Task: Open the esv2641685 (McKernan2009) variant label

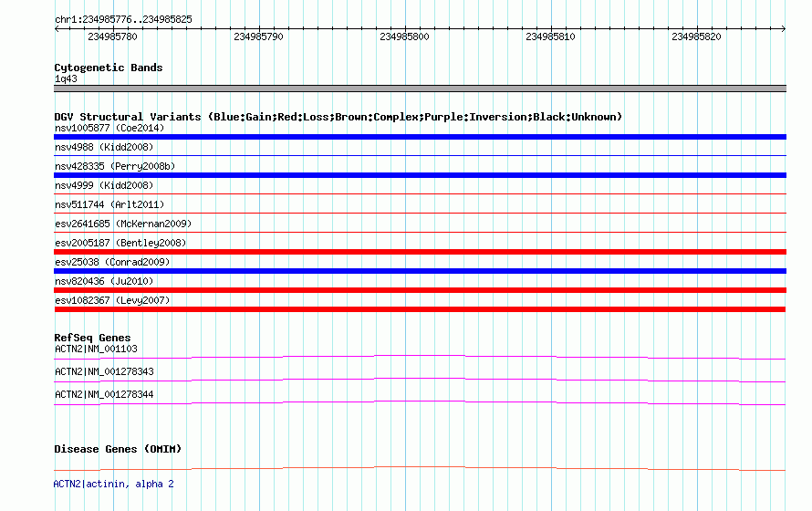Action: [x=123, y=224]
